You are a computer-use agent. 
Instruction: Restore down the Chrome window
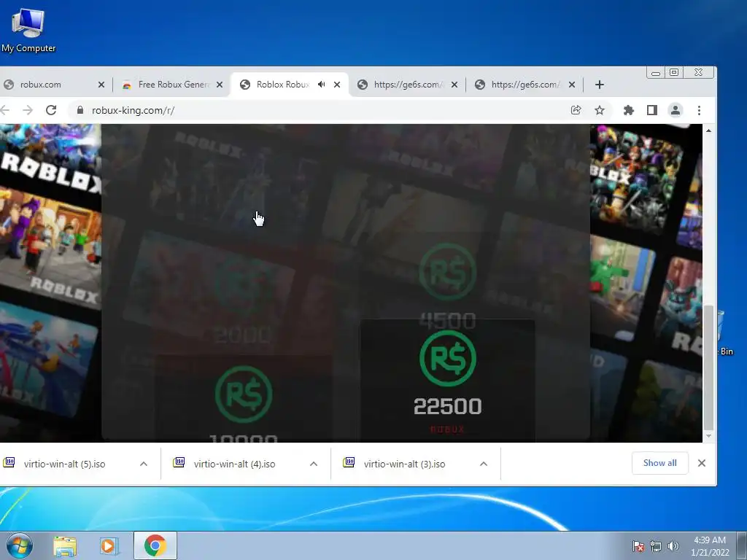pyautogui.click(x=674, y=72)
